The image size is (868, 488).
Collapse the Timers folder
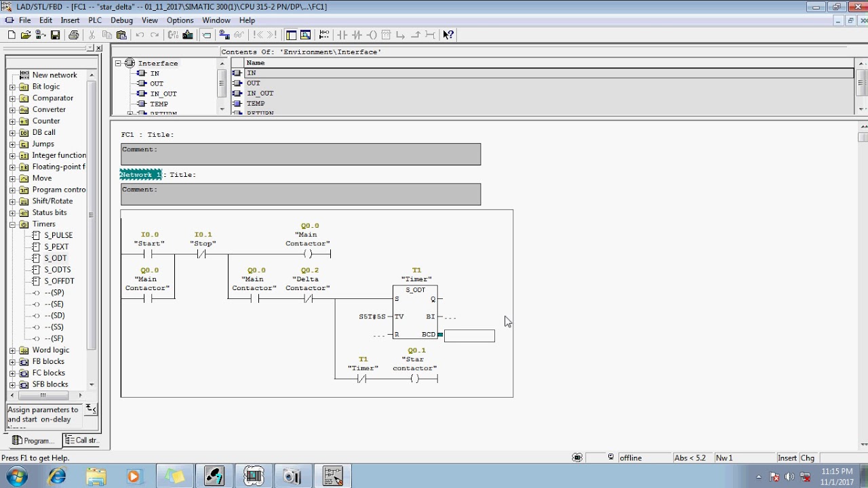click(12, 224)
